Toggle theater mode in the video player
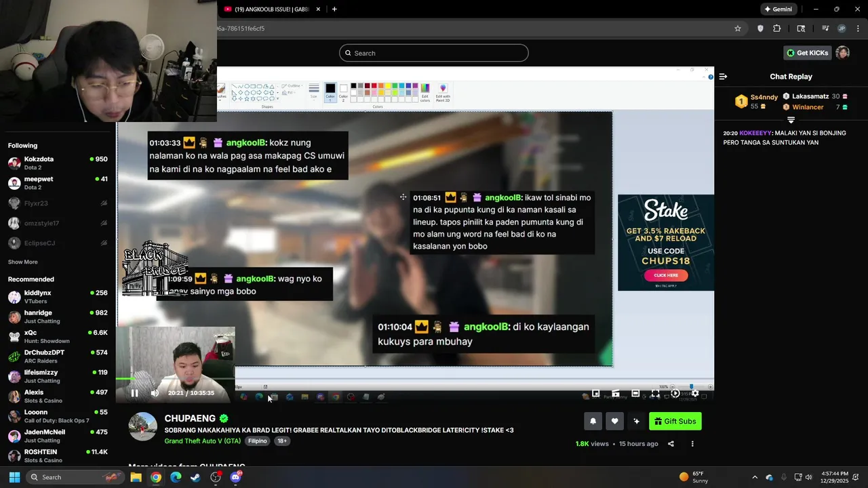Viewport: 868px width, 488px height. 635,393
